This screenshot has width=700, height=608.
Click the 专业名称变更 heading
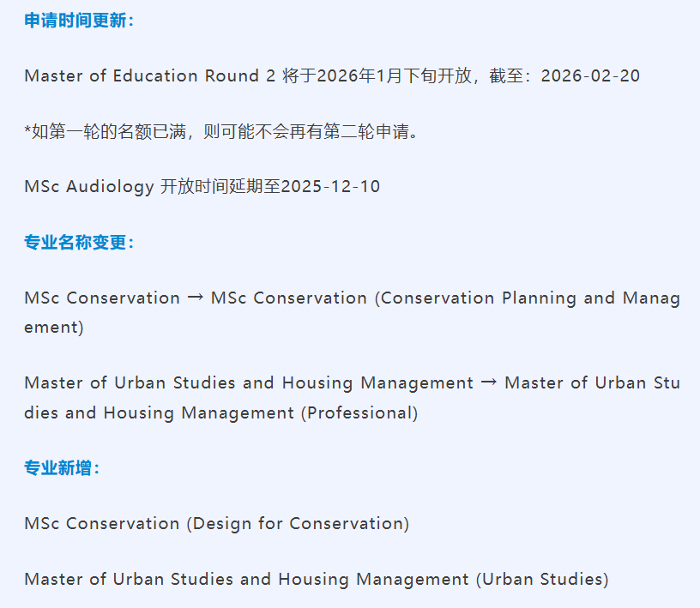pos(79,242)
